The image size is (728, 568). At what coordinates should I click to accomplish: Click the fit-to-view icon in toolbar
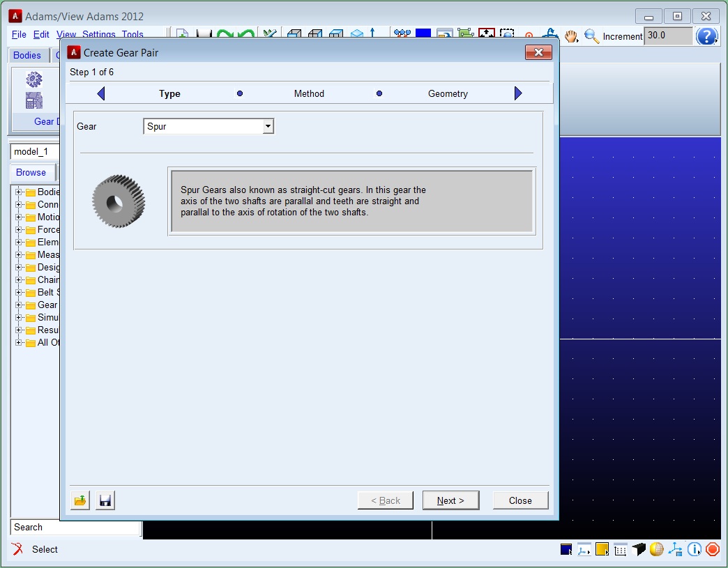click(487, 34)
